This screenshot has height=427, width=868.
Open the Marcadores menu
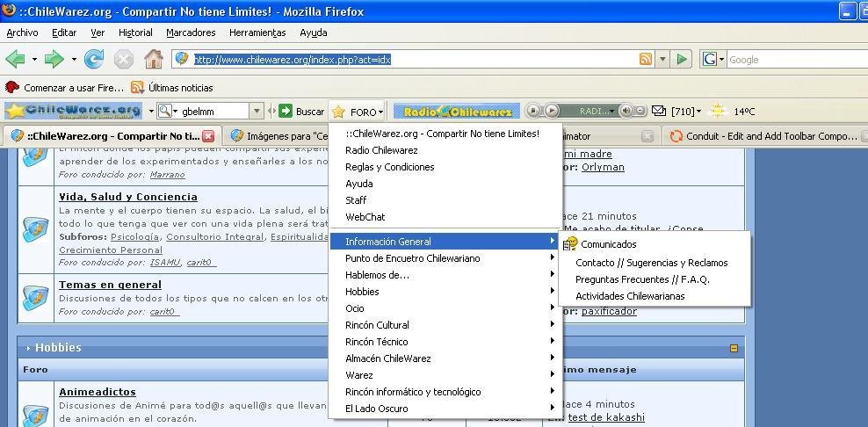(191, 33)
